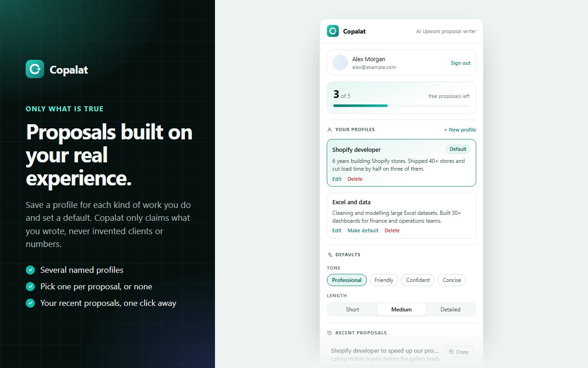Sign out of Alex Morgan's account
588x368 pixels.
point(460,63)
